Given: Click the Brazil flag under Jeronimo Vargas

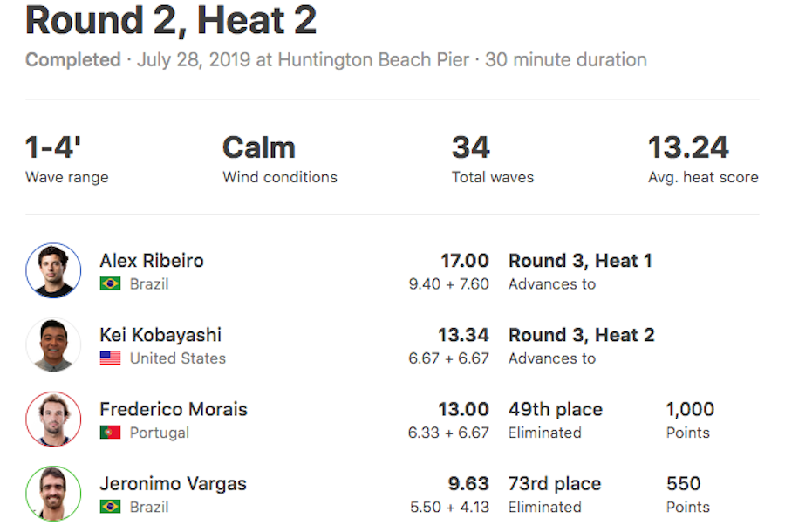Looking at the screenshot, I should pyautogui.click(x=110, y=507).
